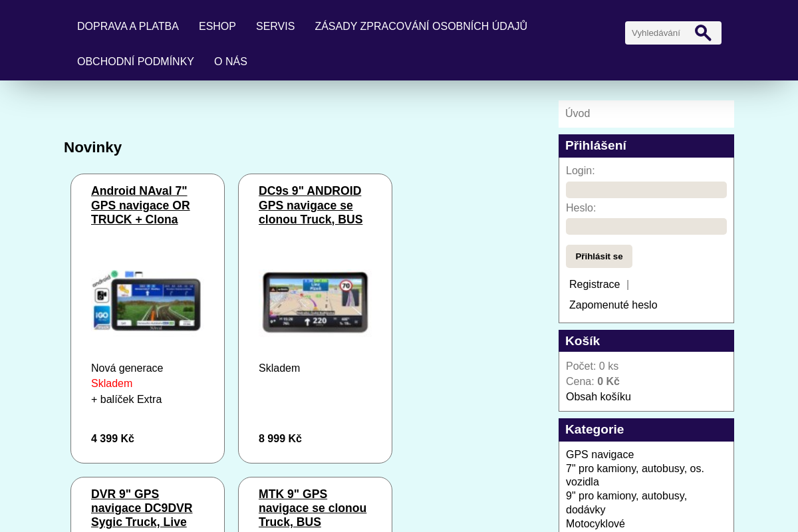Open the DC9s 9" navigation product image
This screenshot has width=798, height=532.
click(x=315, y=301)
